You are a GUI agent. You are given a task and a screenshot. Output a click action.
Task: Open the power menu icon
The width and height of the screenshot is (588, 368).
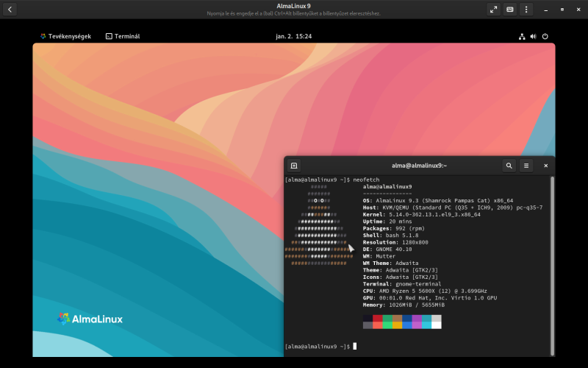click(545, 36)
